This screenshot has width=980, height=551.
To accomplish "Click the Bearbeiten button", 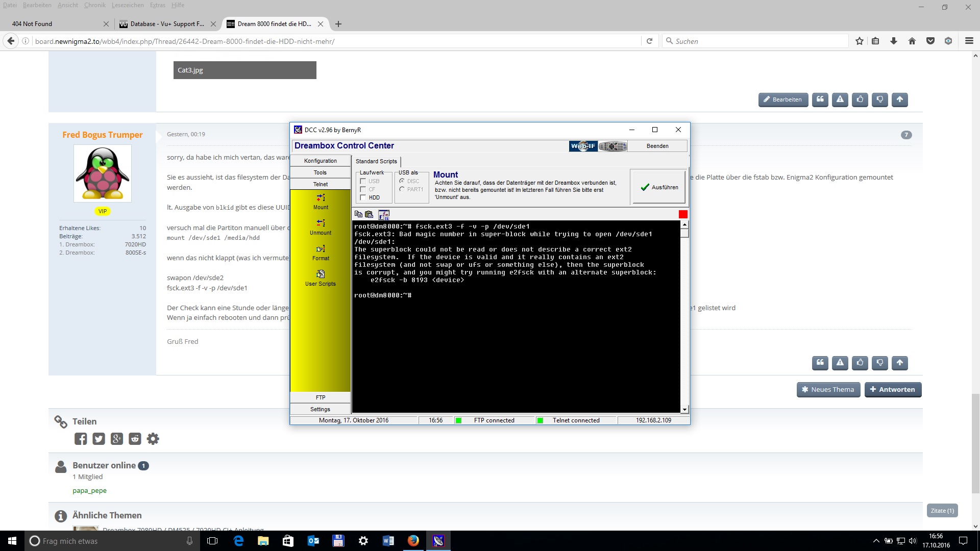I will point(783,99).
